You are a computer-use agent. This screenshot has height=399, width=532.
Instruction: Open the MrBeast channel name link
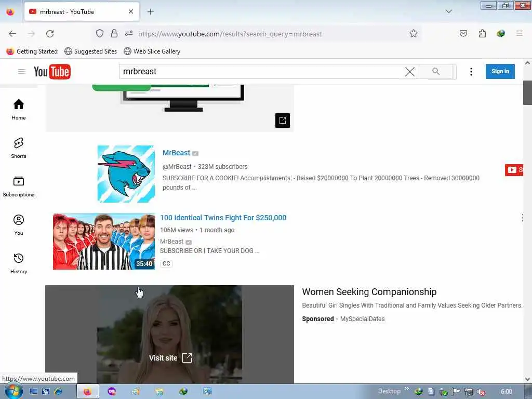tap(176, 153)
